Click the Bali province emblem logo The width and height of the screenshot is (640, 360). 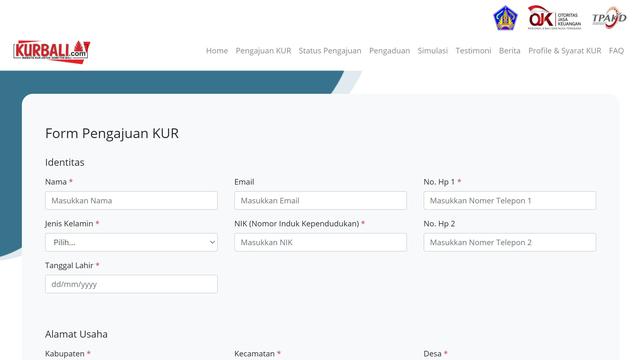pyautogui.click(x=505, y=18)
